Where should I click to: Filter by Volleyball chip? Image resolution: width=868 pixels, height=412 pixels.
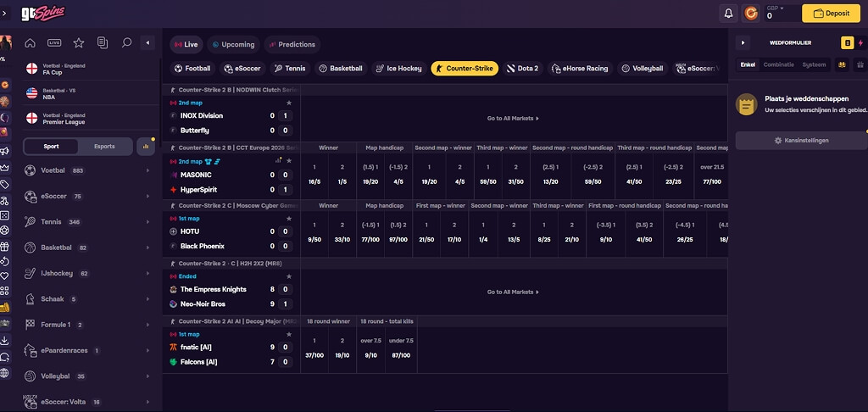pos(643,69)
